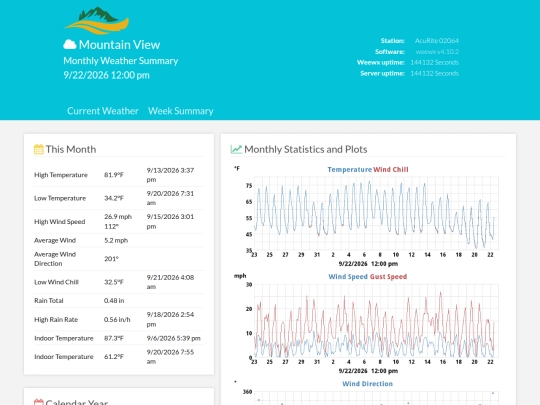Screen dimensions: 540x405
Task: Click the cloud icon beside Mountain View
Action: pos(70,44)
